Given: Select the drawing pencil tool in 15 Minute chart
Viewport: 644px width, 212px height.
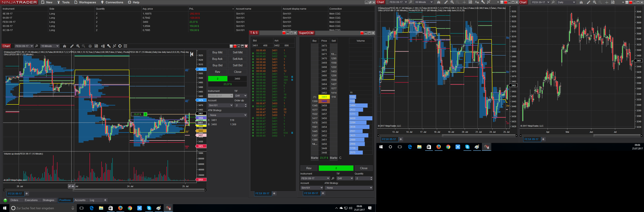Looking at the screenshot, I should [72, 46].
